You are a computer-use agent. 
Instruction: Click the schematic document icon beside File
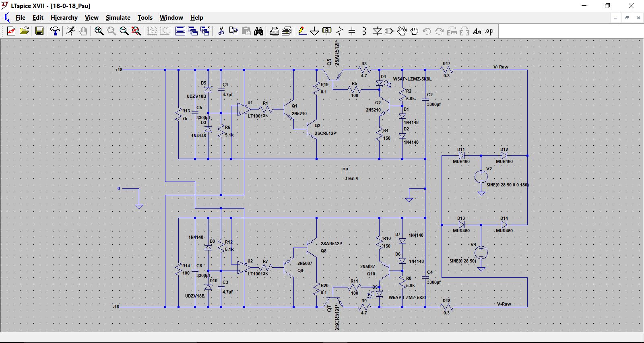point(6,18)
